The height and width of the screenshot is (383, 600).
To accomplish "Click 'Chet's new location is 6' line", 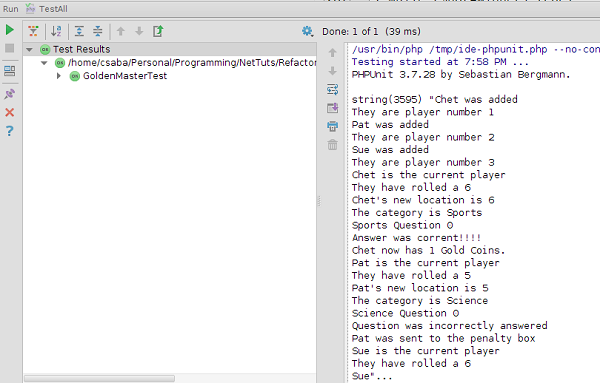I will (423, 200).
